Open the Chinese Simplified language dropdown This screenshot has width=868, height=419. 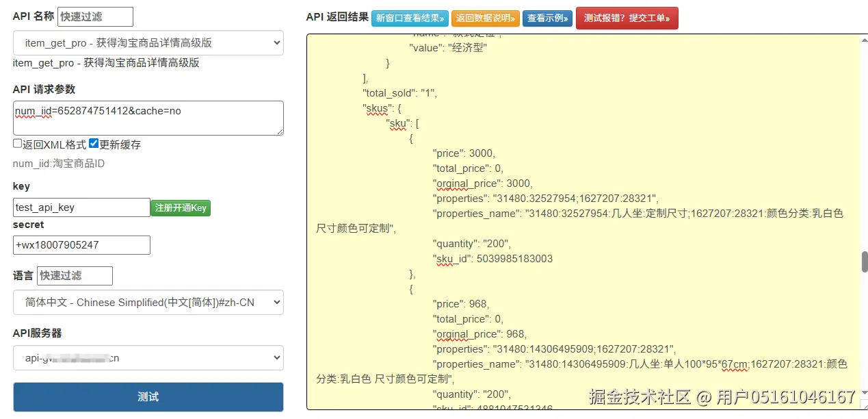point(148,302)
